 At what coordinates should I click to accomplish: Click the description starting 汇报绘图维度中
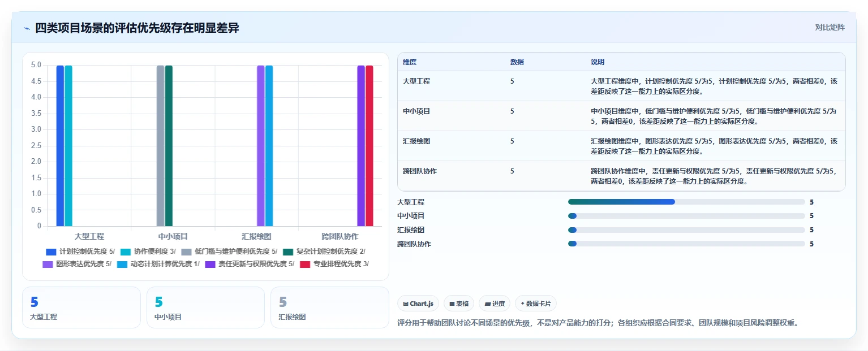point(714,146)
